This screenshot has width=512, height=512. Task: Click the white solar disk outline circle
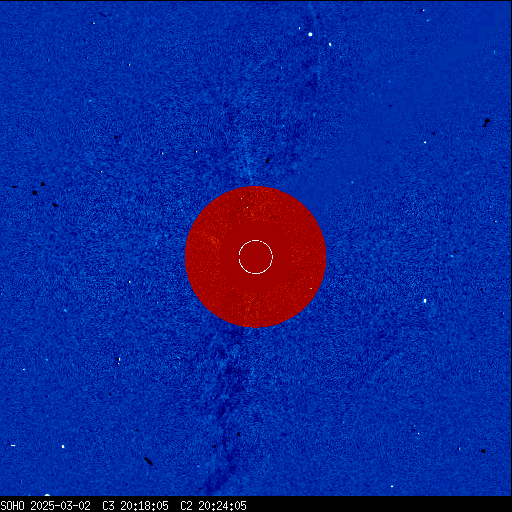pos(256,257)
